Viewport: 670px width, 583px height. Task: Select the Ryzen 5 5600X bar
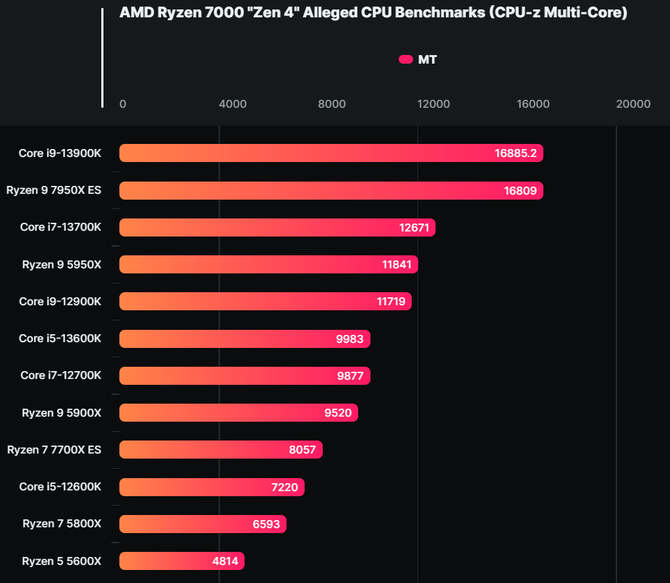pos(181,560)
